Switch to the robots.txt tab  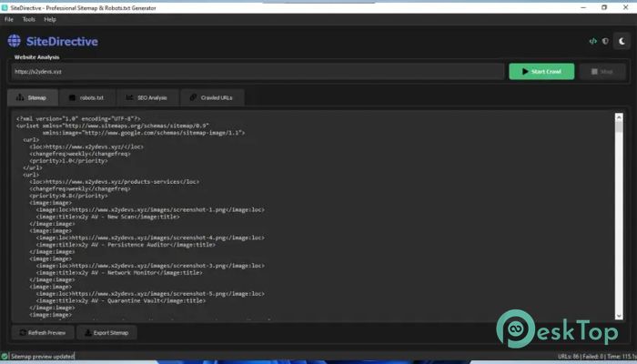[87, 97]
